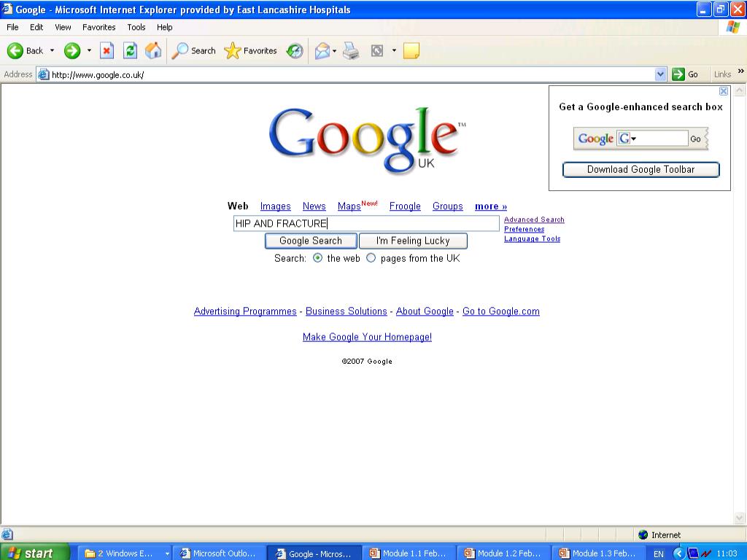Click the green Forward arrow icon

pyautogui.click(x=72, y=50)
